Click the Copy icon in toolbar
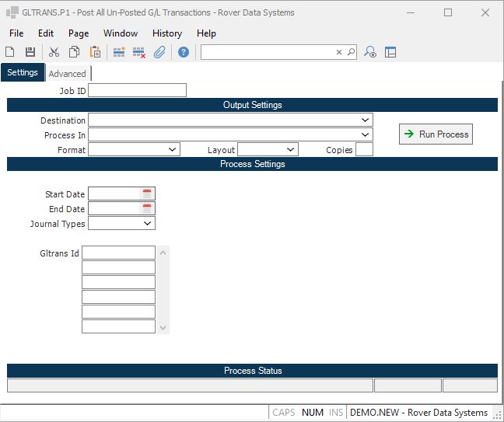 pyautogui.click(x=74, y=52)
